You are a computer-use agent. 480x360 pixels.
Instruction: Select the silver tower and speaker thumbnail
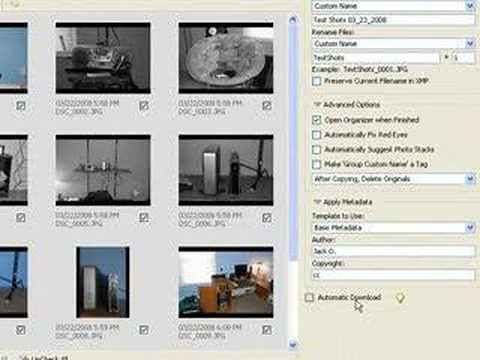click(x=226, y=170)
